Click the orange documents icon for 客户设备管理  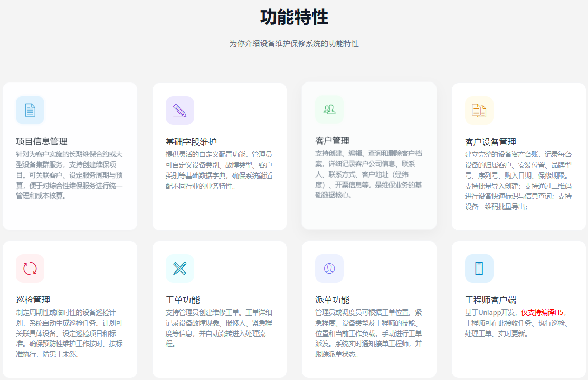(x=479, y=110)
